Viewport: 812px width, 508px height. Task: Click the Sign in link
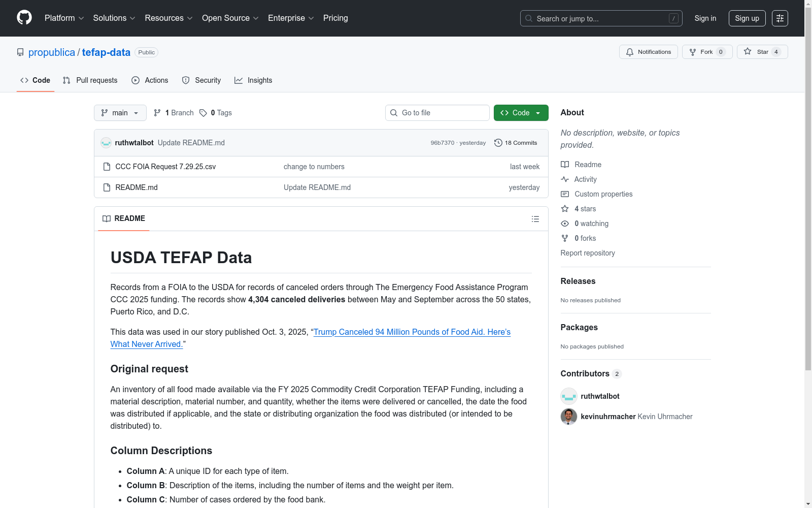(x=705, y=18)
